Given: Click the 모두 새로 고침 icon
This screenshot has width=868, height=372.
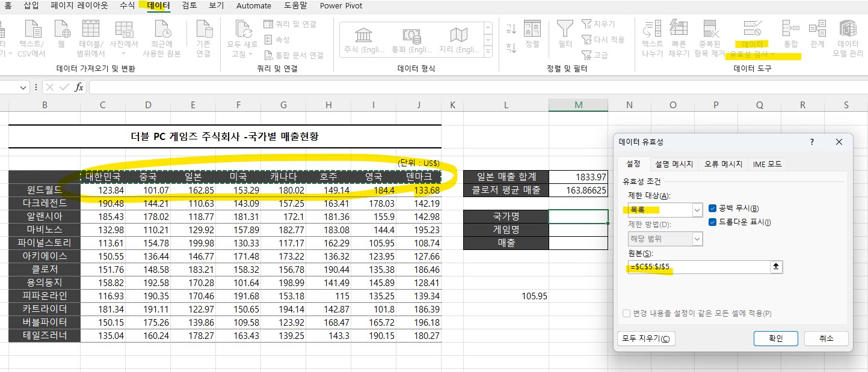Looking at the screenshot, I should [243, 29].
